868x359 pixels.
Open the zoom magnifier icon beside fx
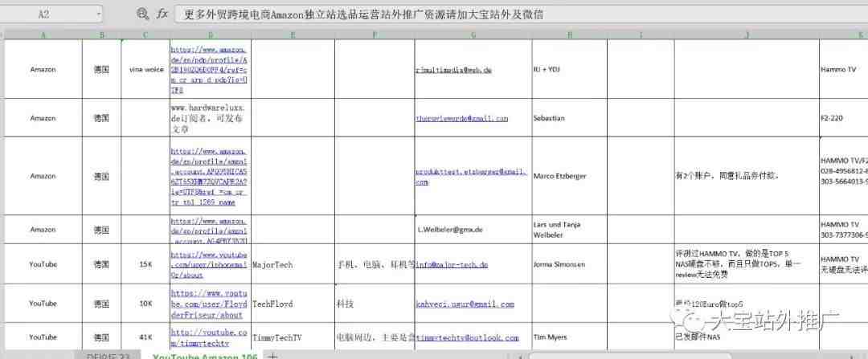[143, 14]
